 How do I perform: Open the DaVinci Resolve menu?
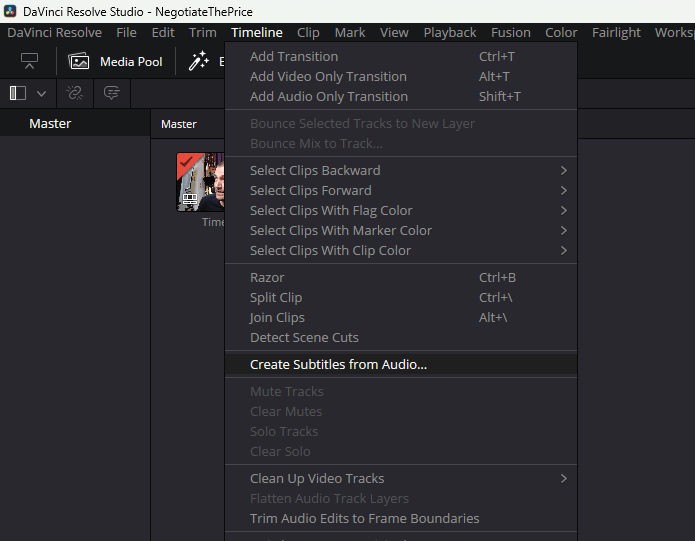[55, 32]
